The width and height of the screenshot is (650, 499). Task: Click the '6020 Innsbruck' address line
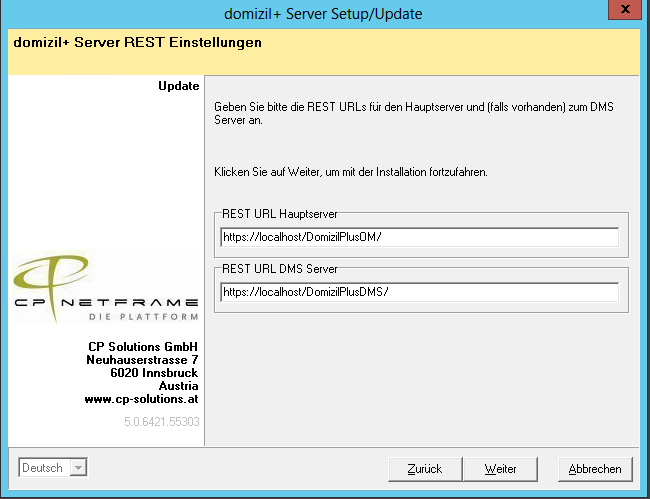[154, 373]
